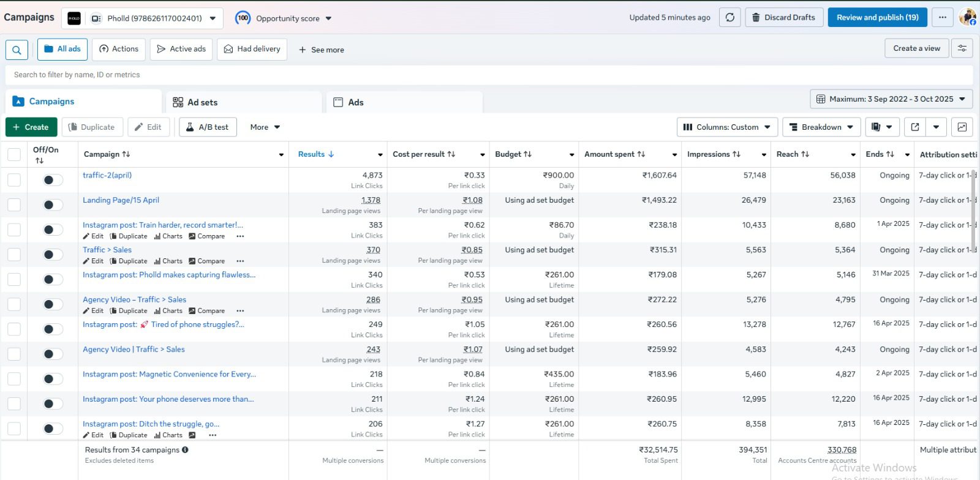Click the filter settings sliders icon
This screenshot has height=480, width=980.
click(x=962, y=48)
